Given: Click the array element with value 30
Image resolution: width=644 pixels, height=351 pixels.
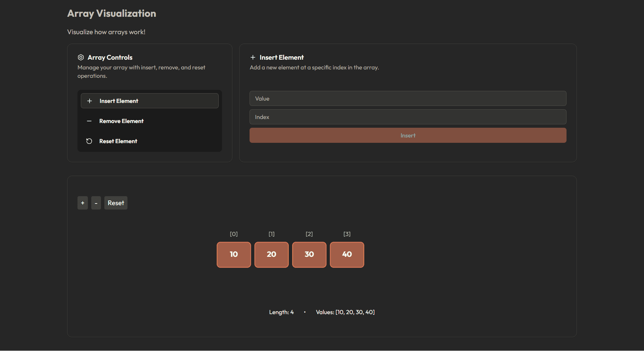Looking at the screenshot, I should pyautogui.click(x=309, y=254).
